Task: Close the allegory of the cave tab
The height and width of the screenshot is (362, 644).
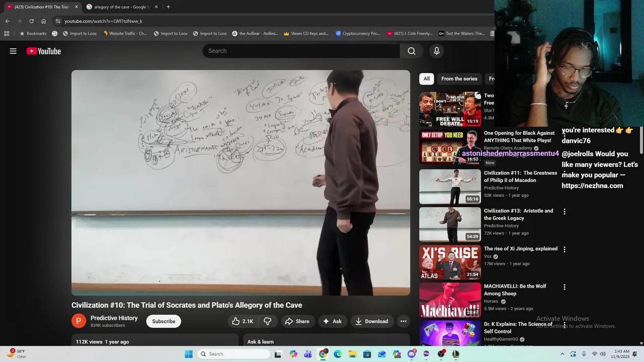Action: click(x=156, y=7)
